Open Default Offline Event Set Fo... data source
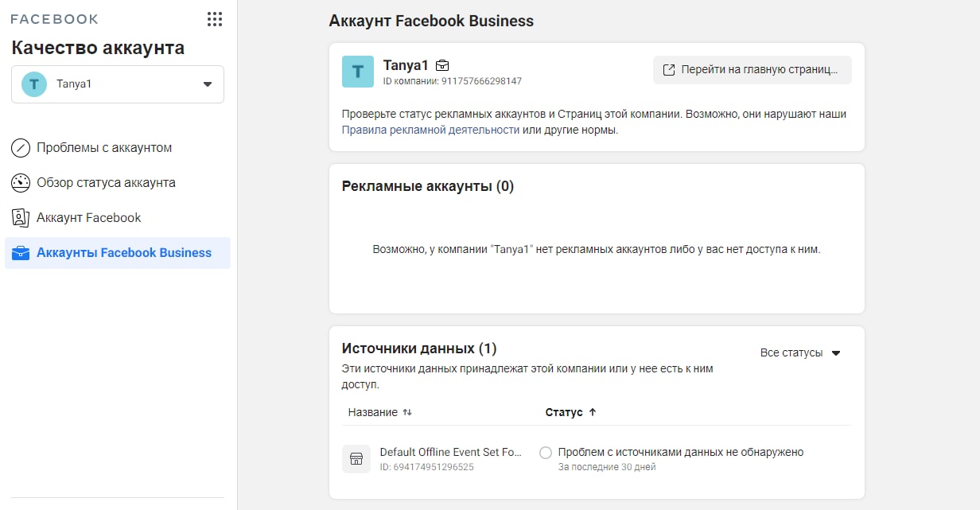This screenshot has height=510, width=980. [x=451, y=452]
